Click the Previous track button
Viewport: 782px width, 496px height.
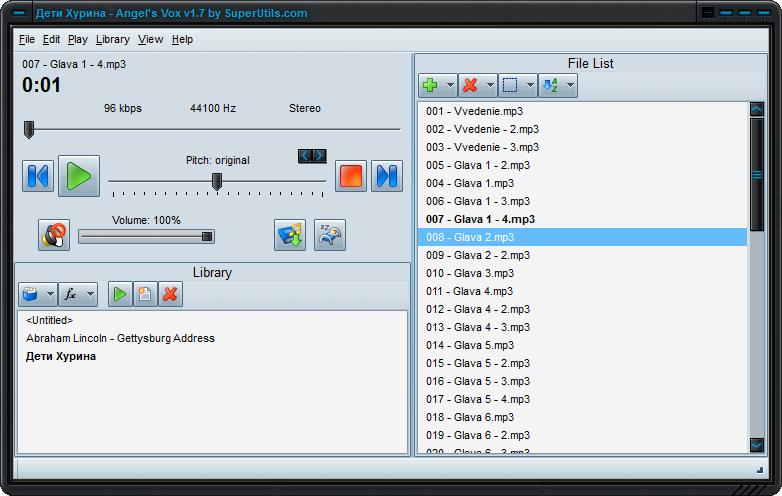tap(38, 176)
